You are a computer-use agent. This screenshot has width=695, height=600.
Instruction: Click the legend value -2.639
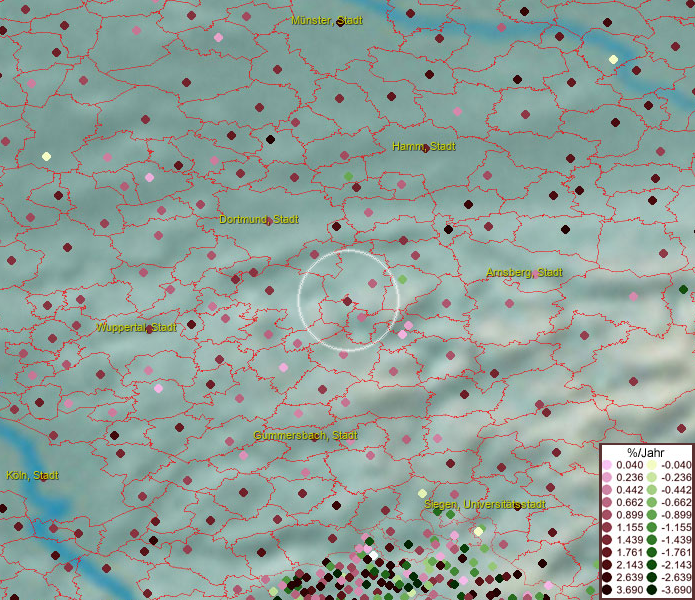tap(676, 577)
